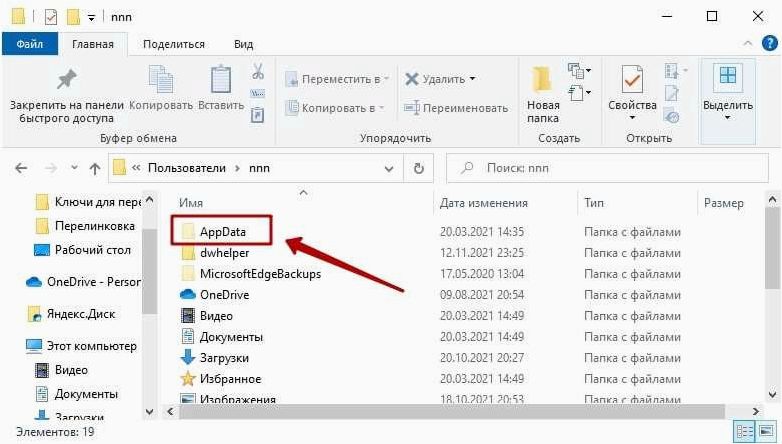Screen dimensions: 782x444
Task: Open Customize Quick Access Toolbar arrow
Action: 91,18
